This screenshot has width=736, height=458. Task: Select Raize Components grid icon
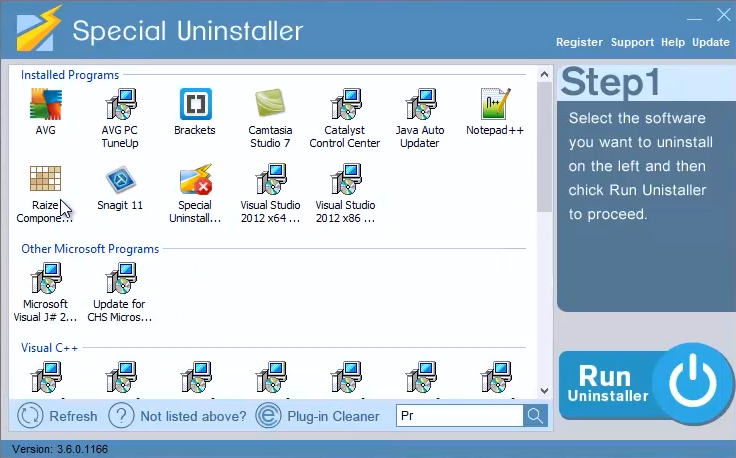coord(46,179)
